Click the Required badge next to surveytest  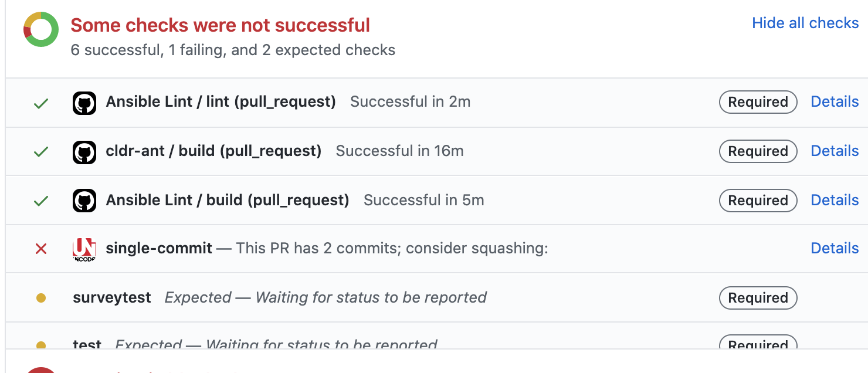[x=758, y=297]
